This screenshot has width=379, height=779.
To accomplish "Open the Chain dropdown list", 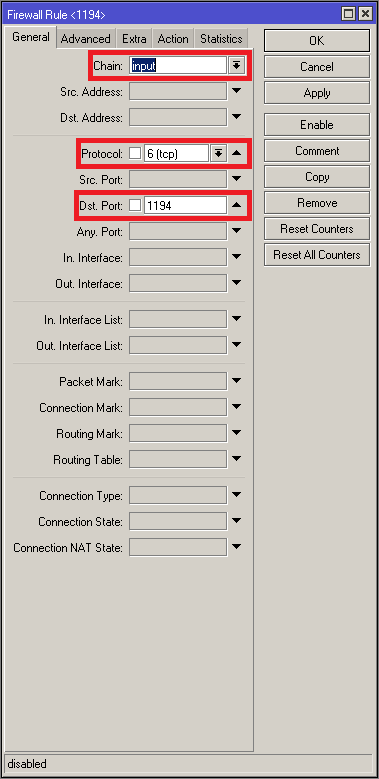I will click(x=236, y=66).
